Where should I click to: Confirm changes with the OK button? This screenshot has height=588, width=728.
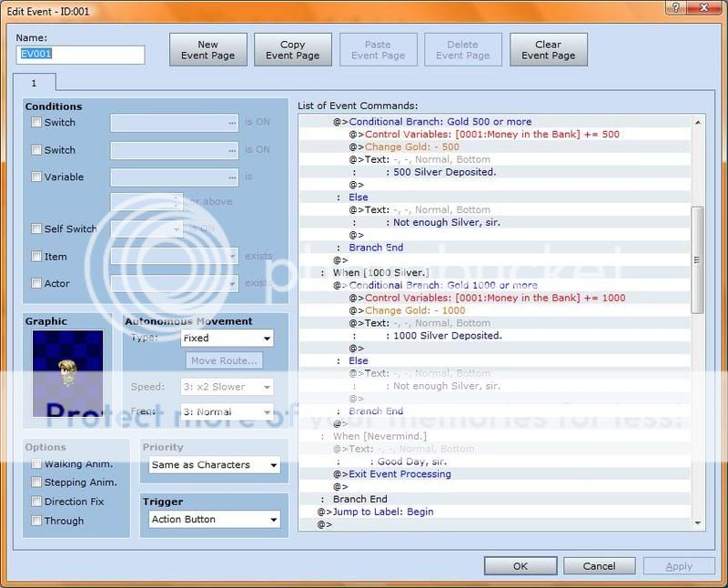click(520, 566)
